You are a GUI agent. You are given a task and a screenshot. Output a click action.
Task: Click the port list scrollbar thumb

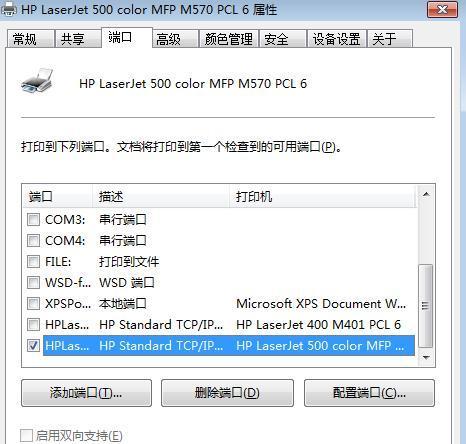coord(426,306)
